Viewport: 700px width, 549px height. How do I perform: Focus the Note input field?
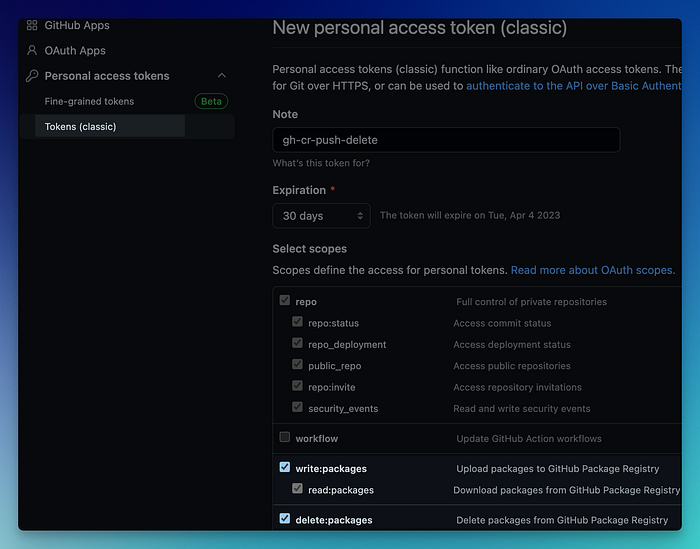coord(446,140)
